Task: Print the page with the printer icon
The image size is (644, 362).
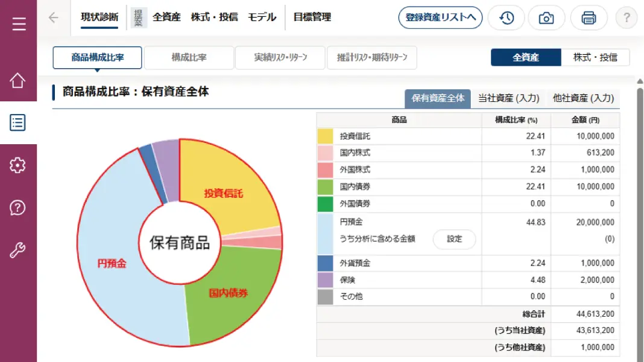Action: [589, 17]
